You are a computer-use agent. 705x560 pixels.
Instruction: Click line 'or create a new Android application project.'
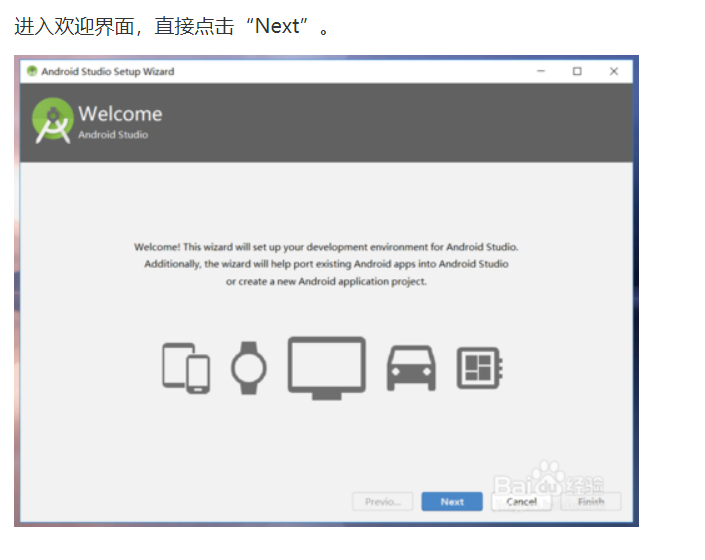coord(326,281)
